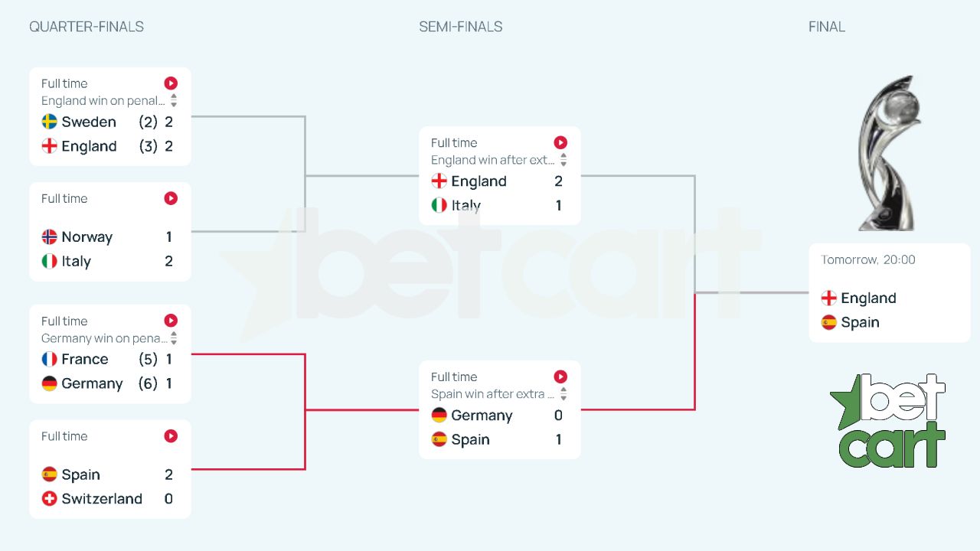Click the Switzerland flag icon
Viewport: 980px width, 551px height.
click(50, 499)
